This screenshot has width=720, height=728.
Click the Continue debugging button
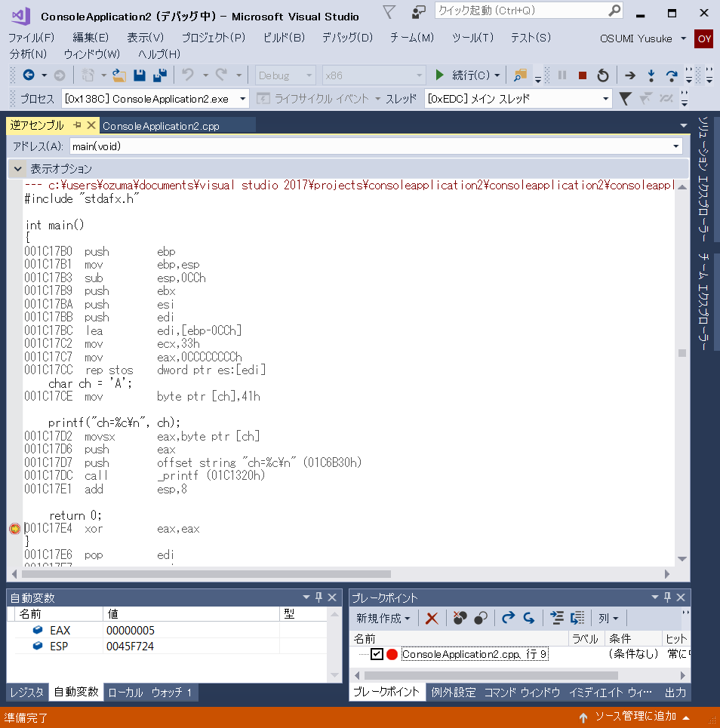[462, 75]
